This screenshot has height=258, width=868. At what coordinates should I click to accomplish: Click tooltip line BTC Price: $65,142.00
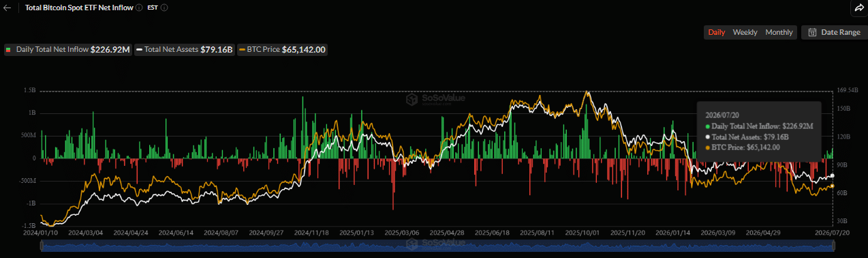pos(743,147)
